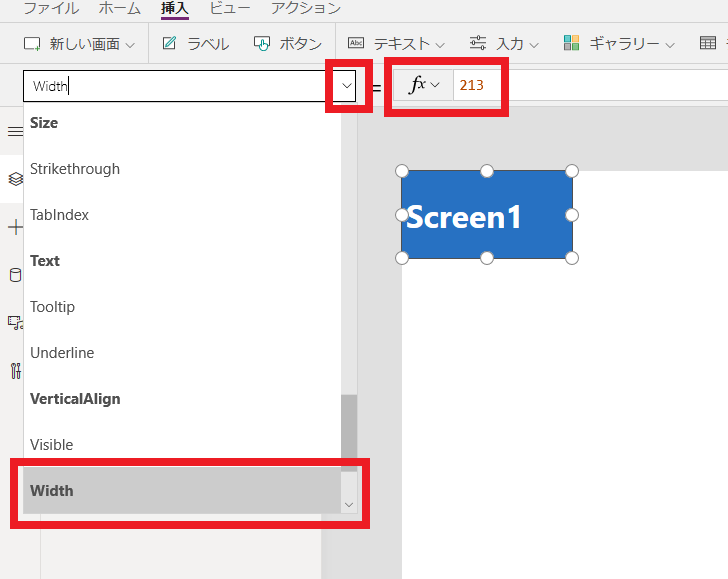Viewport: 728px width, 579px height.
Task: Click the gallery colored grid icon
Action: [x=572, y=43]
